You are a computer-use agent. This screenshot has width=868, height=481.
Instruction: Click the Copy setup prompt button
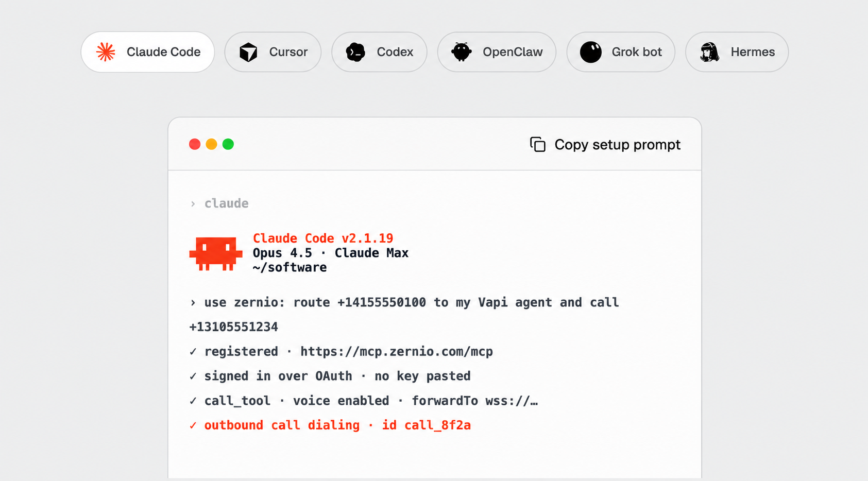tap(605, 145)
